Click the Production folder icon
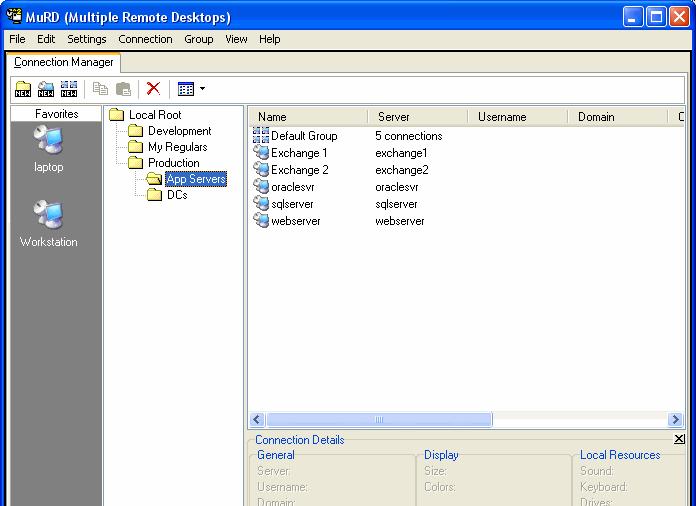Image resolution: width=696 pixels, height=506 pixels. [135, 163]
